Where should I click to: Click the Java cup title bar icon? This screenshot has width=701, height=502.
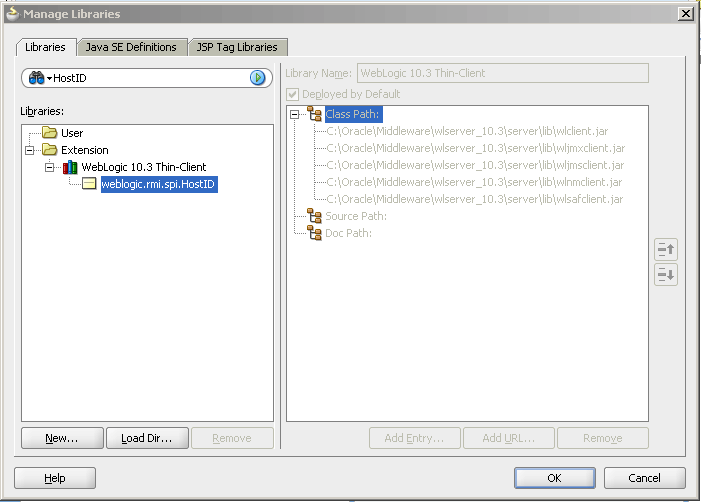(x=13, y=13)
